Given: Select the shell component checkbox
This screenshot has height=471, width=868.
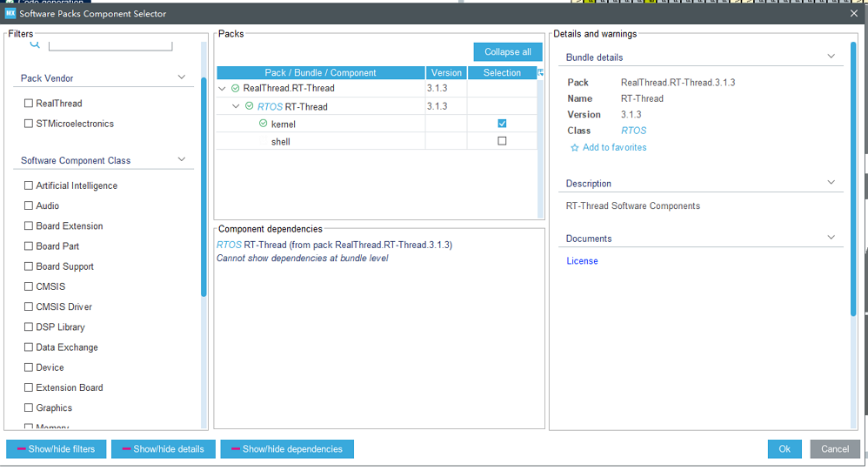Looking at the screenshot, I should pos(502,141).
